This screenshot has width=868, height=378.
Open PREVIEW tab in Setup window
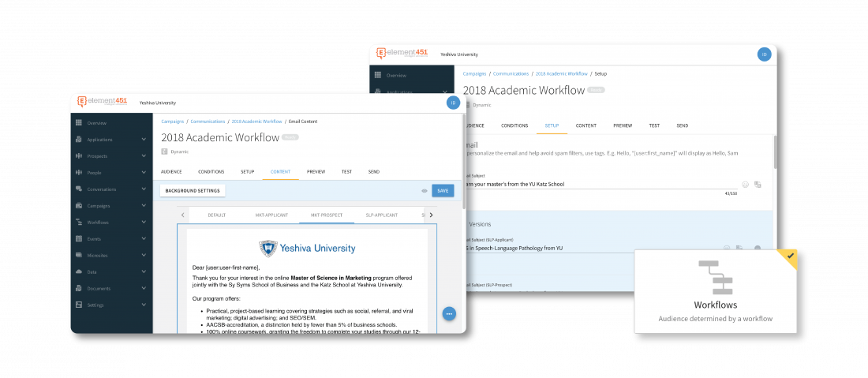click(x=623, y=125)
